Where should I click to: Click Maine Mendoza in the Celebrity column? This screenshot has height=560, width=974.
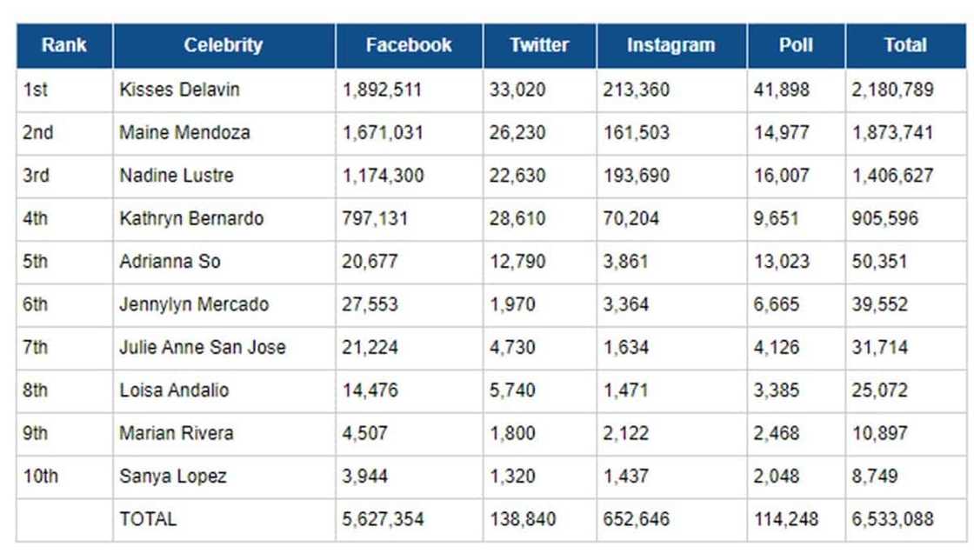click(x=185, y=133)
